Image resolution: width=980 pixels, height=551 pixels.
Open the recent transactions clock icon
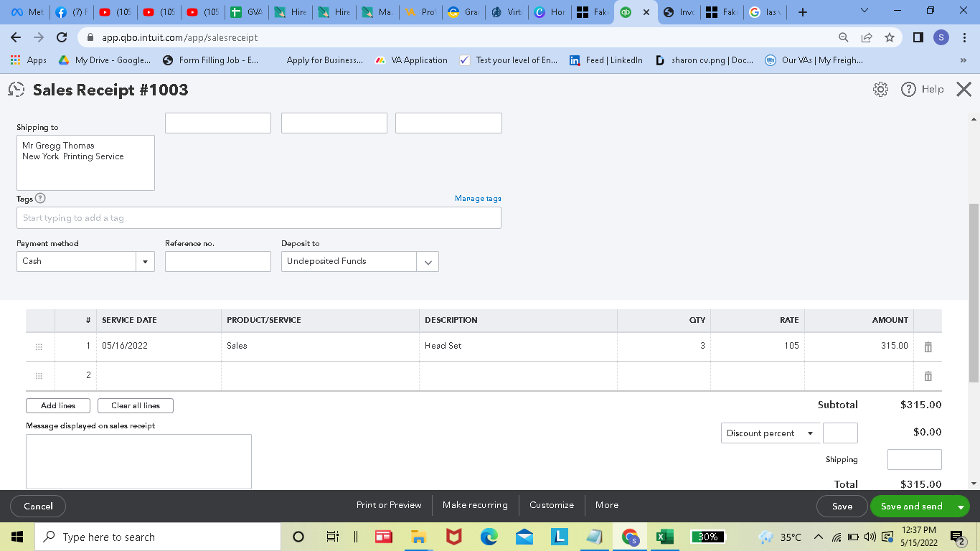(x=16, y=90)
